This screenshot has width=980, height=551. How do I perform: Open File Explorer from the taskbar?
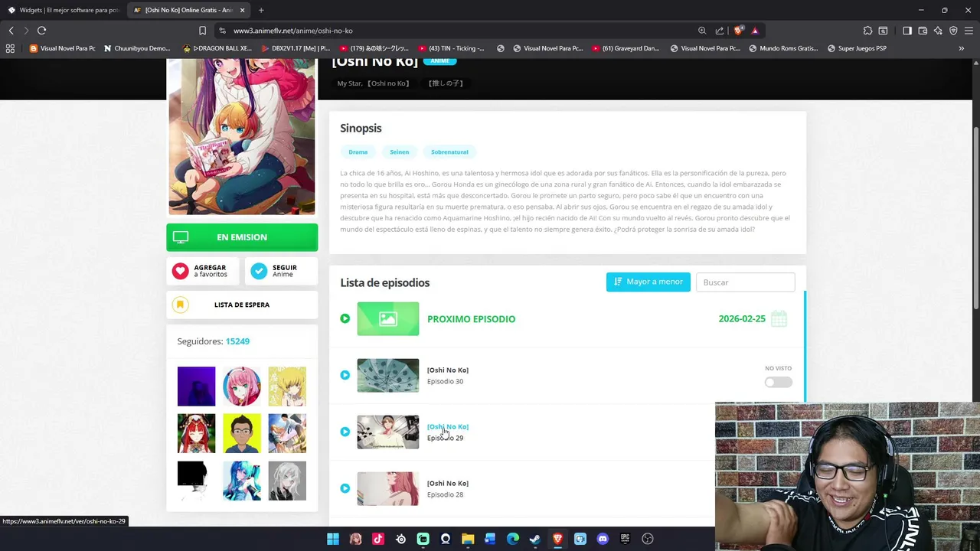point(468,539)
